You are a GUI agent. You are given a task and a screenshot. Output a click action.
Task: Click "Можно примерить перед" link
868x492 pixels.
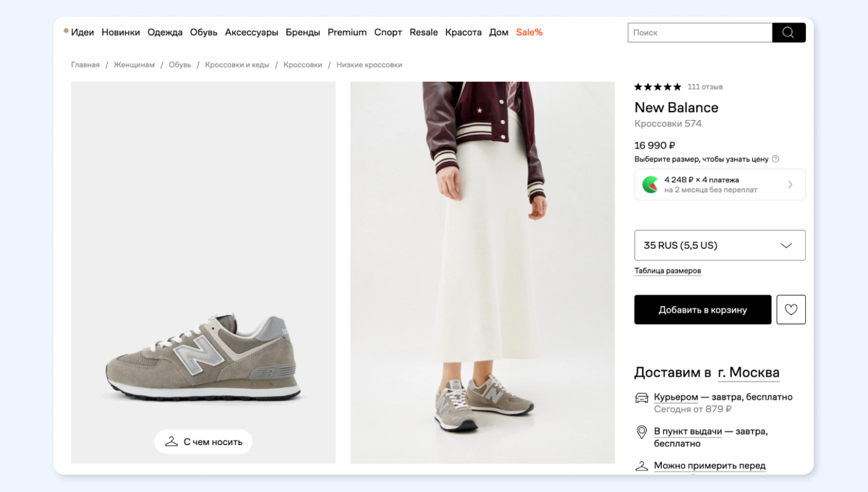710,466
